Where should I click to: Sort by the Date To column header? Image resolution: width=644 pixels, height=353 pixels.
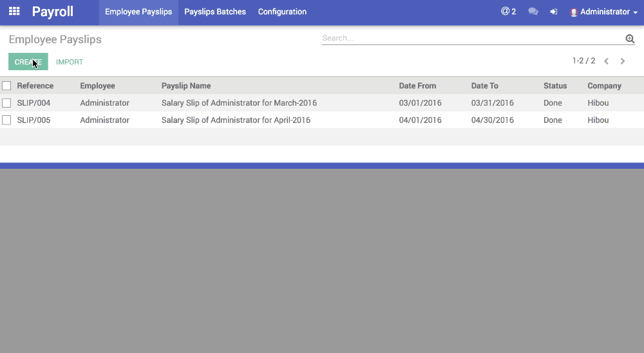click(485, 86)
